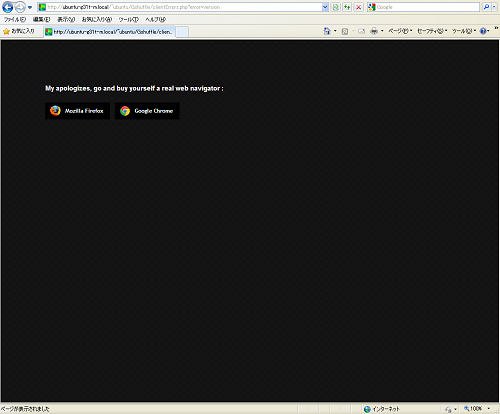Viewport: 500px width, 414px height.
Task: Click the Protected Mode icon in status bar
Action: click(448, 409)
